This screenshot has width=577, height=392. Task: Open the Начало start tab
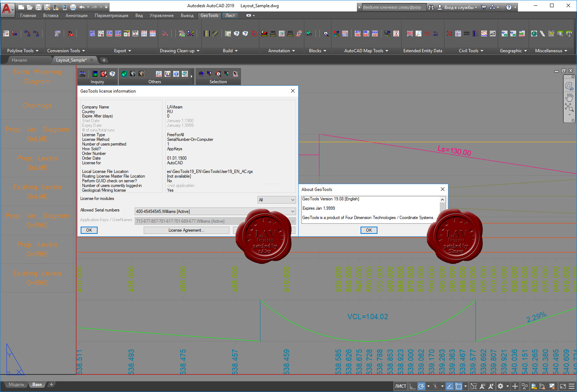[x=19, y=60]
